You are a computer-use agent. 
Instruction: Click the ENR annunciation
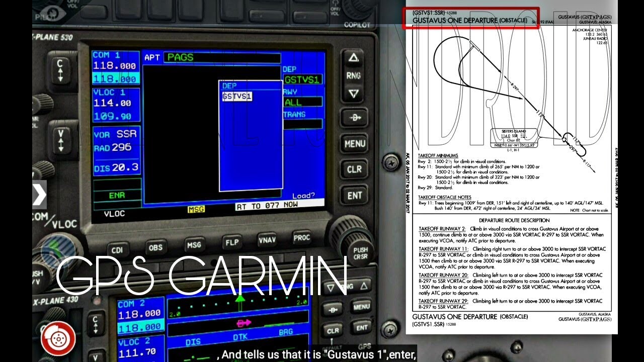pos(117,195)
